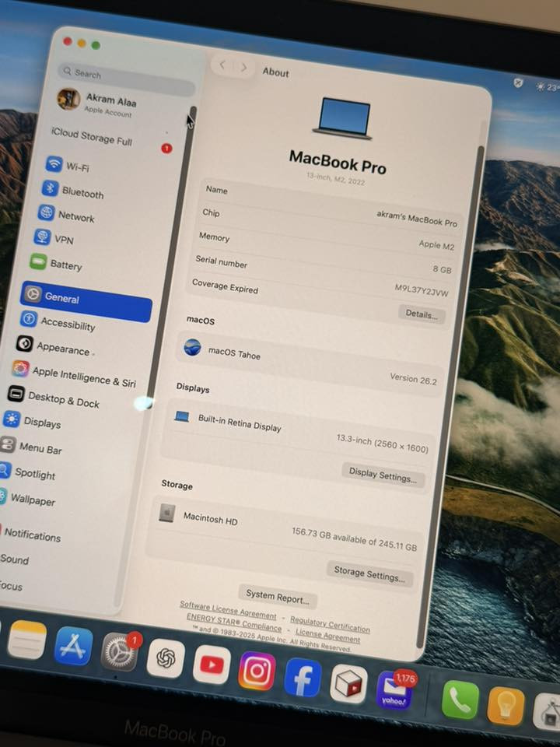
Task: Open App Store from the Dock
Action: click(73, 646)
